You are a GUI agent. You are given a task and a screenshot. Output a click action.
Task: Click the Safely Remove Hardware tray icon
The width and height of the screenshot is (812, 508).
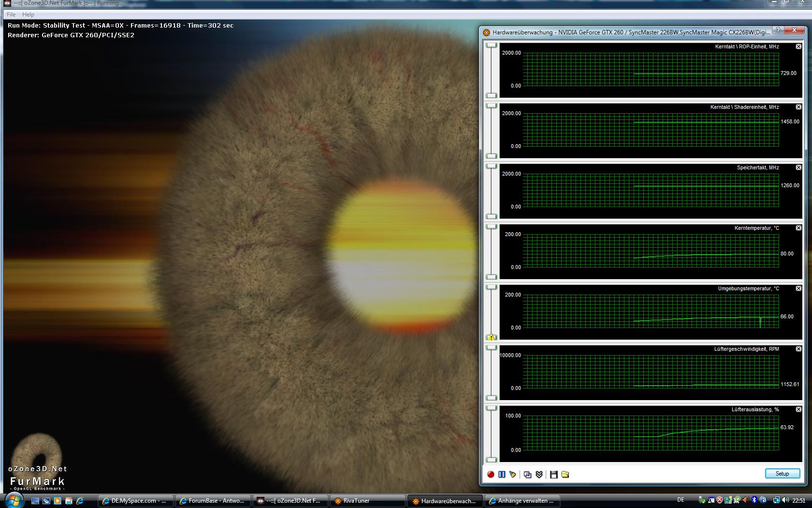pos(702,500)
